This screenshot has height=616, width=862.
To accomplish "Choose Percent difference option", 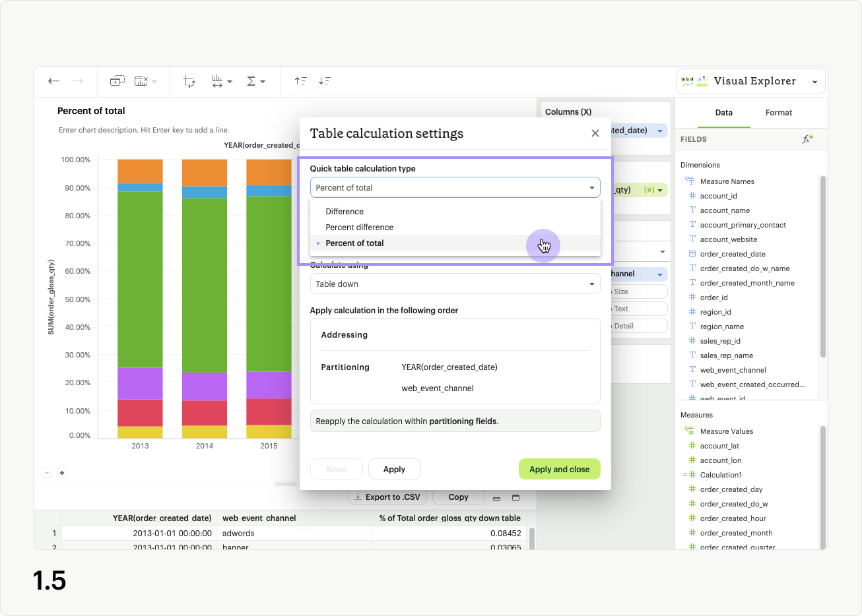I will tap(360, 228).
